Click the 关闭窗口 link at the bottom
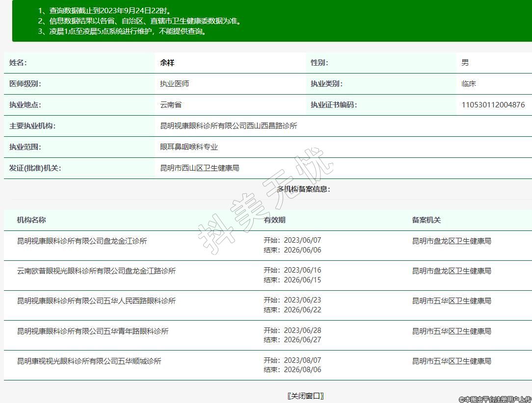 pos(305,396)
